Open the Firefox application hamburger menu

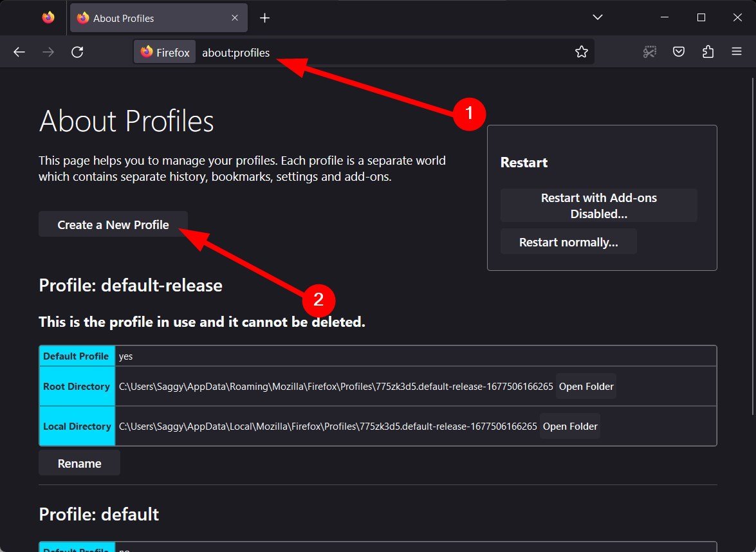click(x=737, y=52)
